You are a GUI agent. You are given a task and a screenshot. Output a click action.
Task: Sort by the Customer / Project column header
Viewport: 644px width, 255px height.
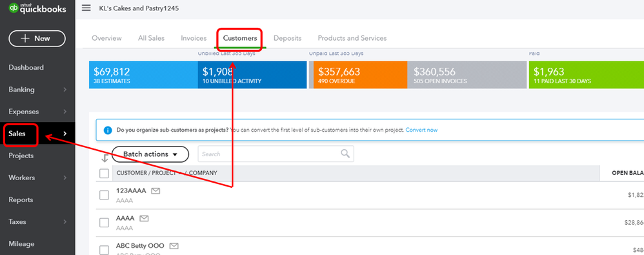166,173
